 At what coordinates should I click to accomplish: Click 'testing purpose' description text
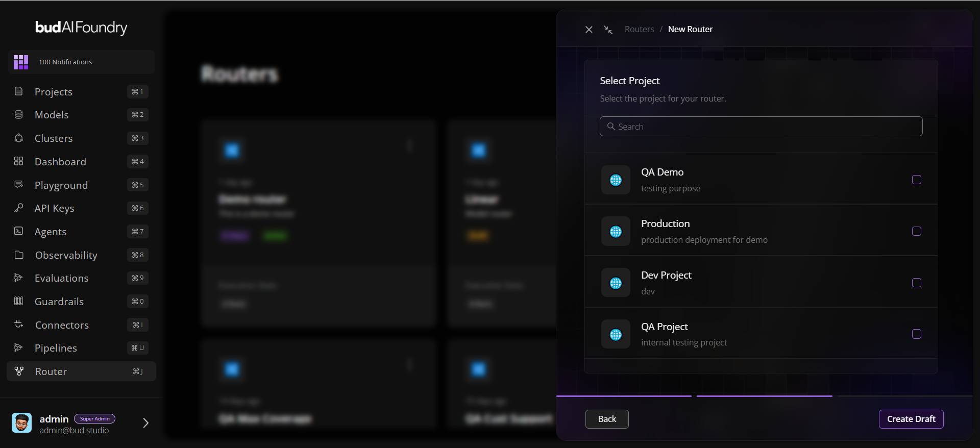click(671, 189)
